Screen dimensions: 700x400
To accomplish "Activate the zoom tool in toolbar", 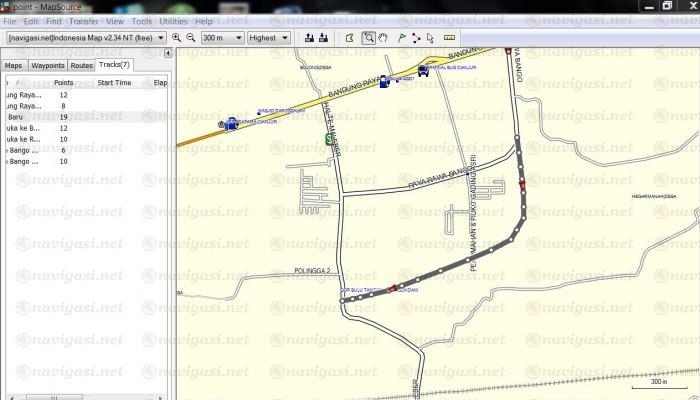I will (369, 38).
